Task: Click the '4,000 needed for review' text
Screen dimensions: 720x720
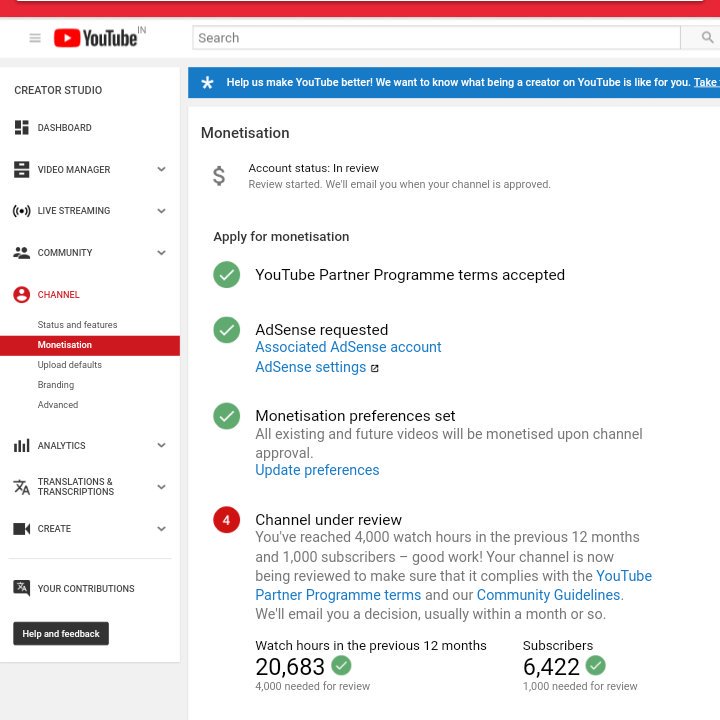Action: pyautogui.click(x=313, y=686)
